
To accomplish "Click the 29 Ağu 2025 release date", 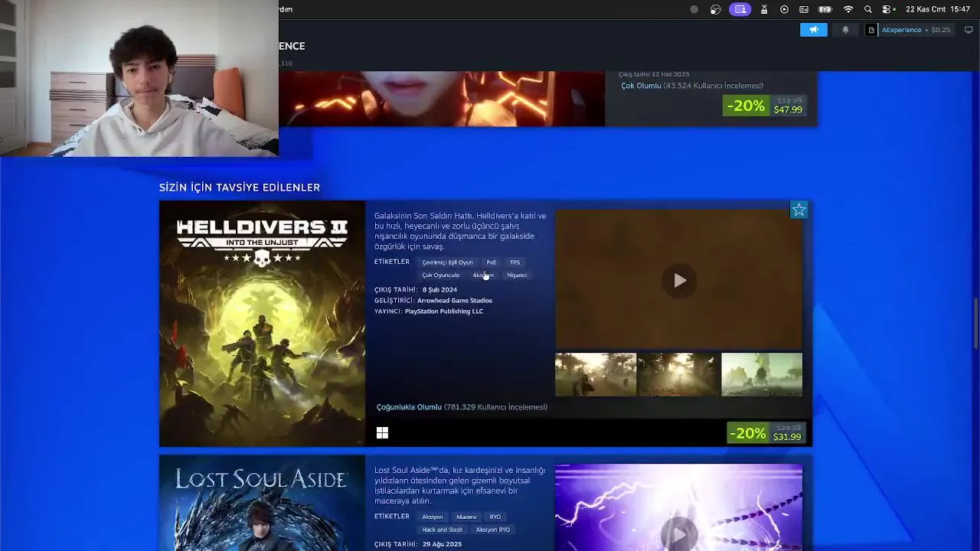I will [x=442, y=544].
